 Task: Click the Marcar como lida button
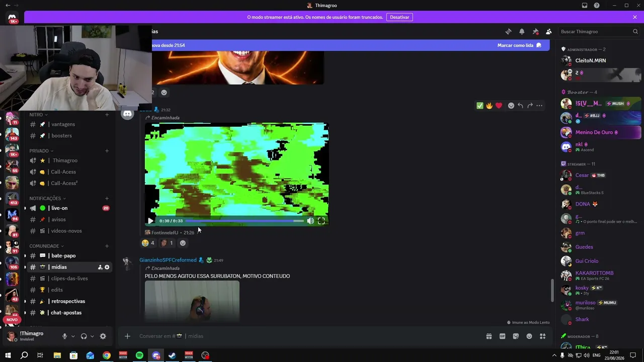click(519, 45)
